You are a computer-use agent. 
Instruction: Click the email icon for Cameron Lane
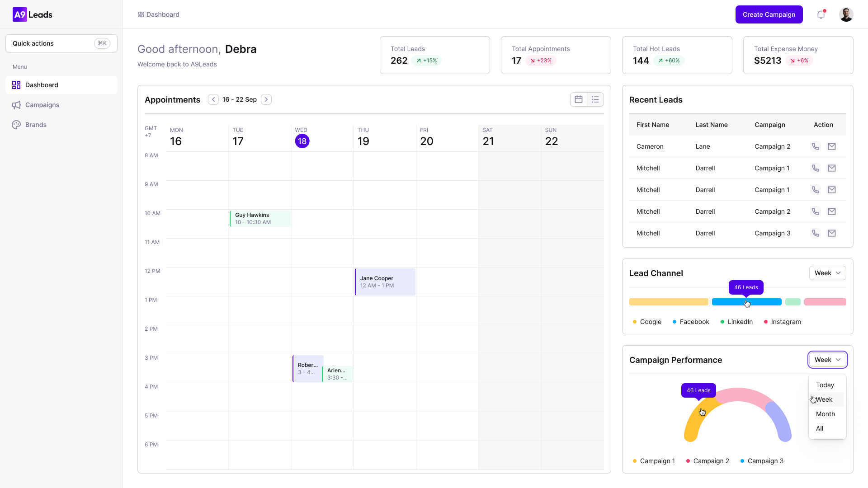831,146
